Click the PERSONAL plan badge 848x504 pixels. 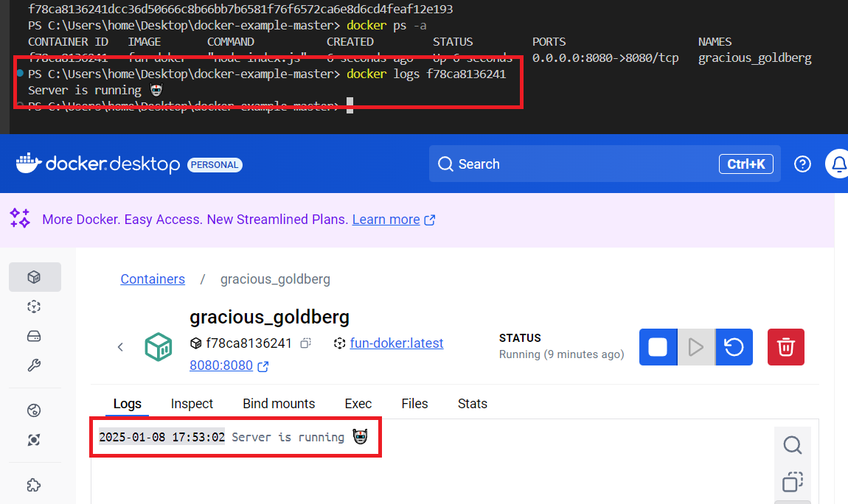(x=215, y=165)
